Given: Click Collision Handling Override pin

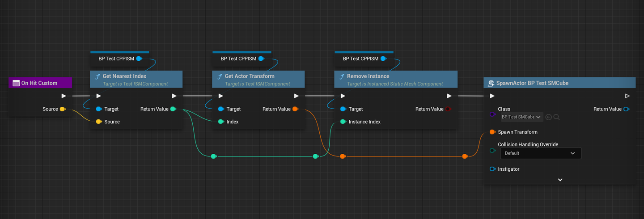Looking at the screenshot, I should click(x=492, y=151).
